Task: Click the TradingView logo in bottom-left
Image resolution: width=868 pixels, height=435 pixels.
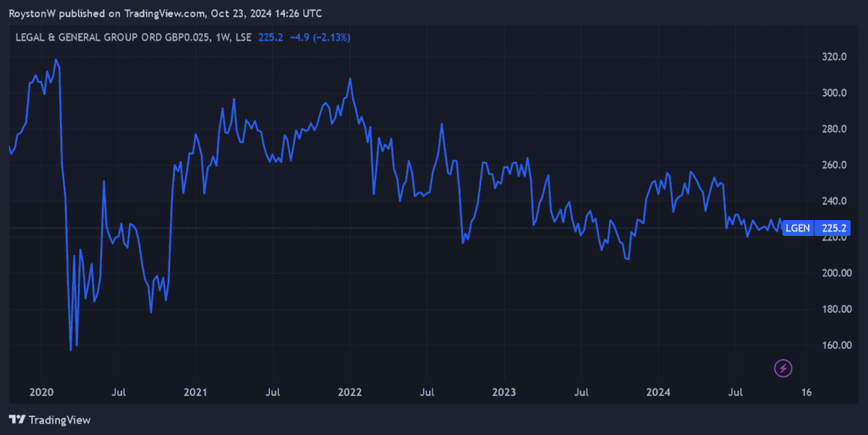Action: (x=49, y=420)
